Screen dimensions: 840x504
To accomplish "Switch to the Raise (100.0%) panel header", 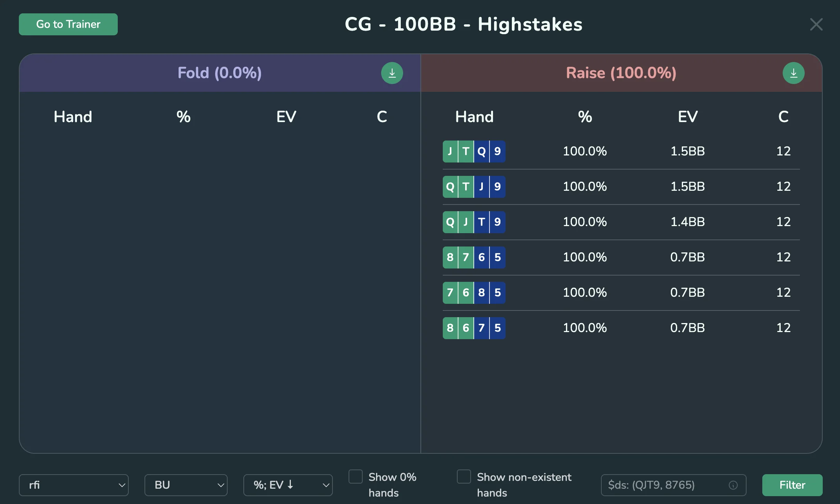I will (x=621, y=73).
